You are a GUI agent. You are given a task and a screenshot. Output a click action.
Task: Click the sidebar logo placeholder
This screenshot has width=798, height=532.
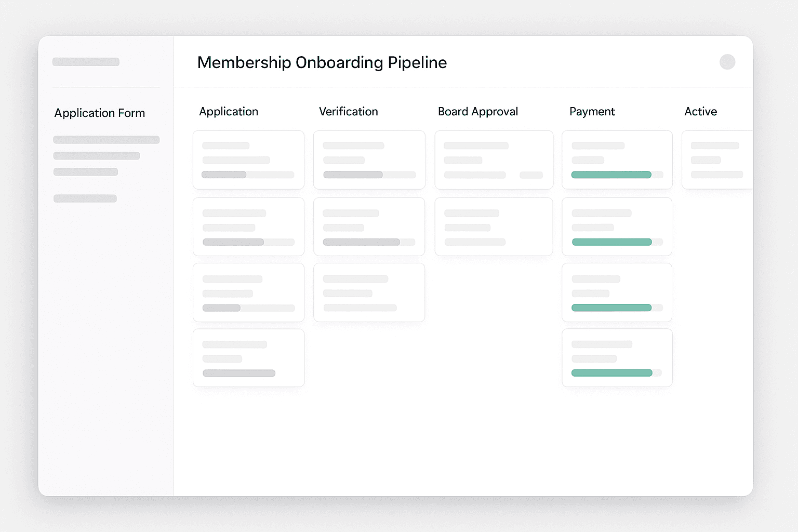coord(86,61)
